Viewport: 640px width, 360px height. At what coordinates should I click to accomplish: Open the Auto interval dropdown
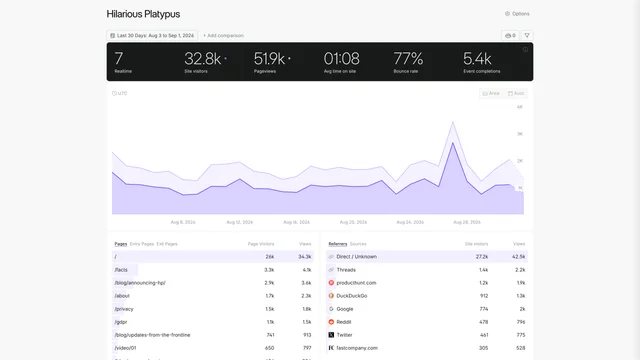tap(516, 93)
